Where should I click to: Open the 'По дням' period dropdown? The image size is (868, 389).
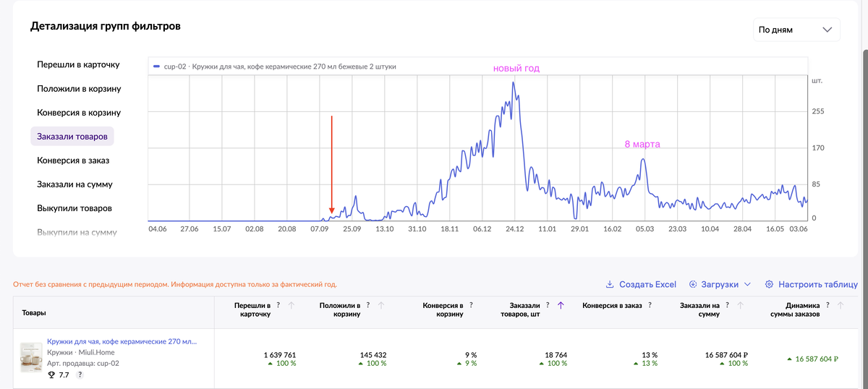point(796,30)
